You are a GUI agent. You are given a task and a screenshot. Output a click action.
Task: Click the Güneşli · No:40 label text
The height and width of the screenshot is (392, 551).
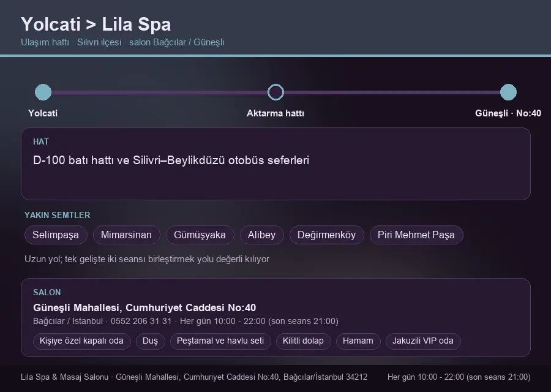508,113
